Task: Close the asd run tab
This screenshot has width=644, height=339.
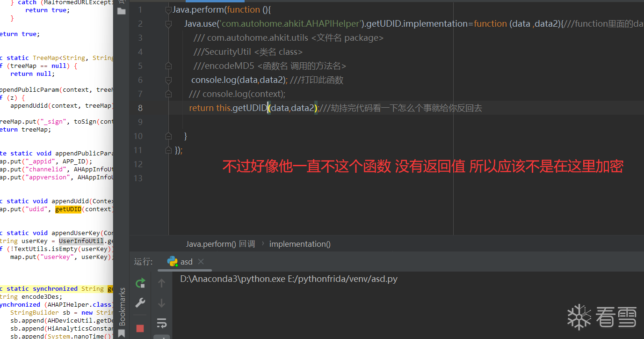Action: pyautogui.click(x=201, y=262)
